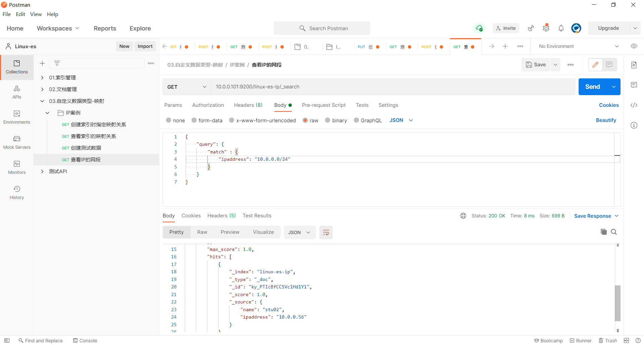
Task: Open the View menu
Action: click(36, 14)
